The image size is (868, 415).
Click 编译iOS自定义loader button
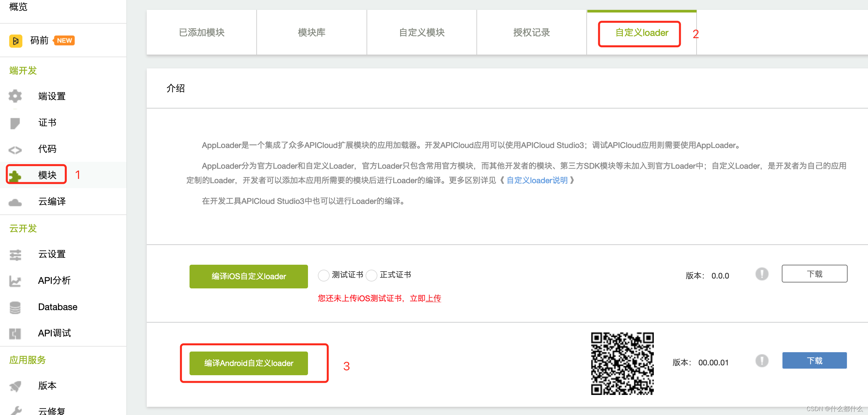(248, 277)
